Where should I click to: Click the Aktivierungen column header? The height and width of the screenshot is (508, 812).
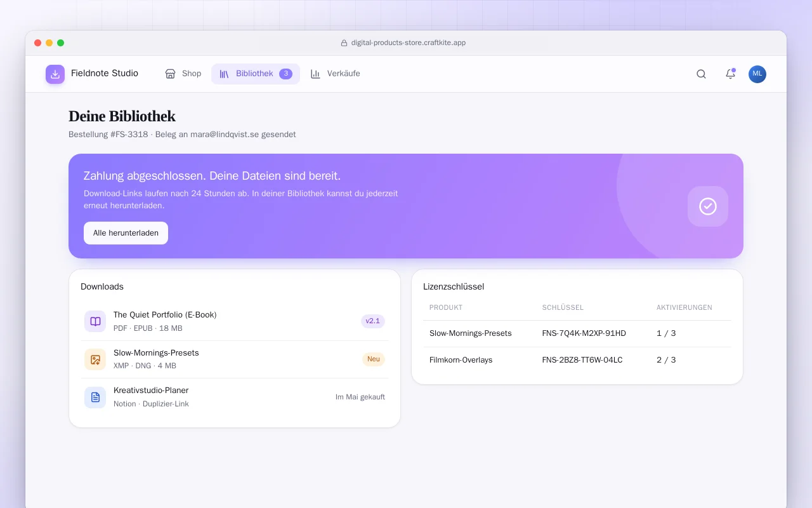684,307
